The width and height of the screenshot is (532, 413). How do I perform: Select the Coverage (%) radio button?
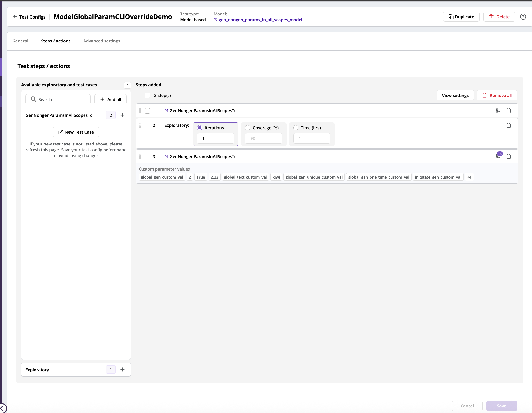pos(247,128)
